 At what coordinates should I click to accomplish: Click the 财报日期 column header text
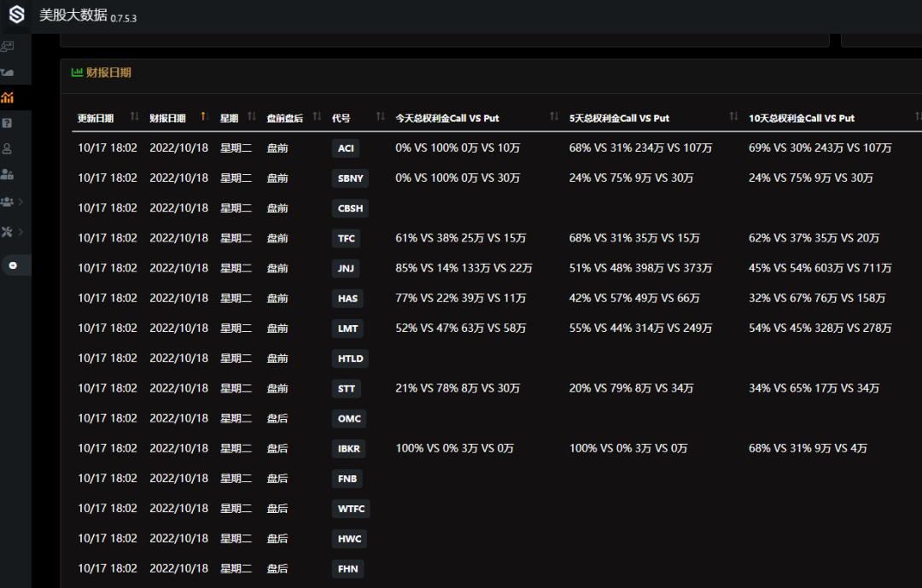[x=167, y=118]
